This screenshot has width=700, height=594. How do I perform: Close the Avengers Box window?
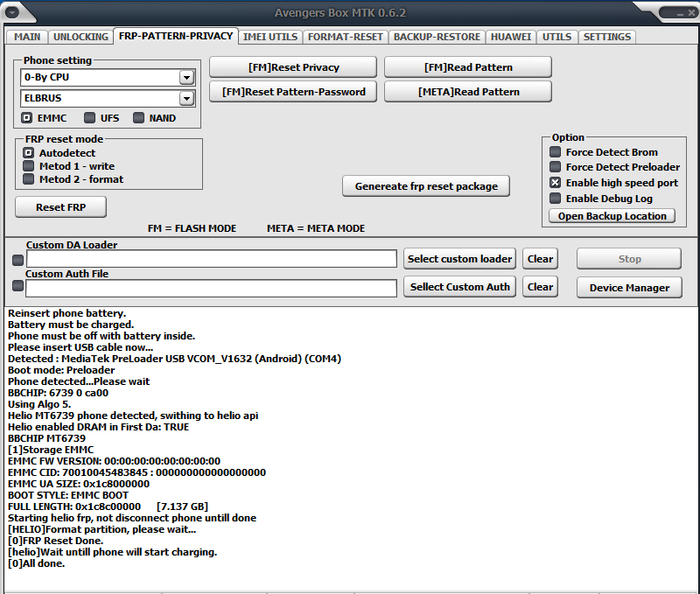(691, 13)
